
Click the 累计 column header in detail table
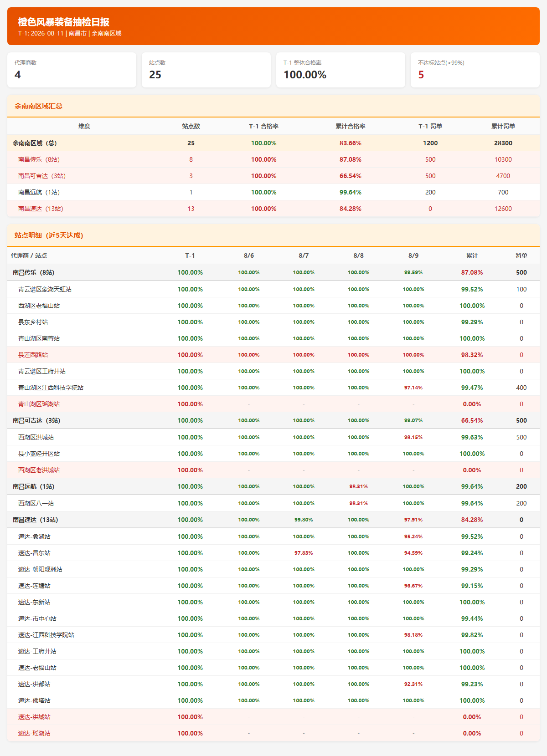point(472,255)
